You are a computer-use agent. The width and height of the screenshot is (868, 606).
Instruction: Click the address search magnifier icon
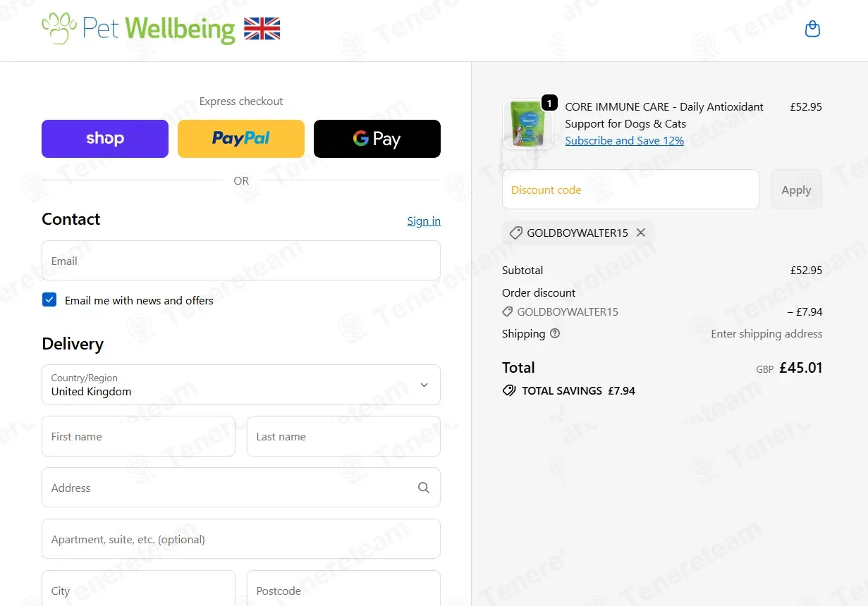tap(424, 488)
